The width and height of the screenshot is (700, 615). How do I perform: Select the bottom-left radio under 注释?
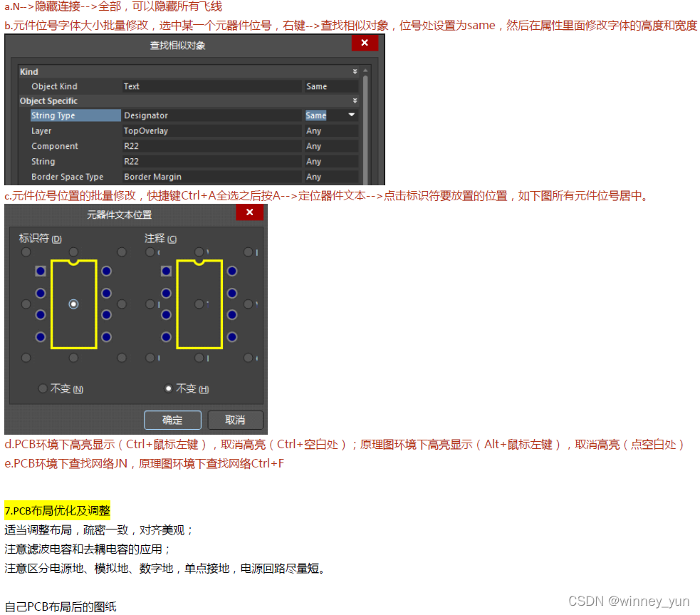(x=150, y=358)
